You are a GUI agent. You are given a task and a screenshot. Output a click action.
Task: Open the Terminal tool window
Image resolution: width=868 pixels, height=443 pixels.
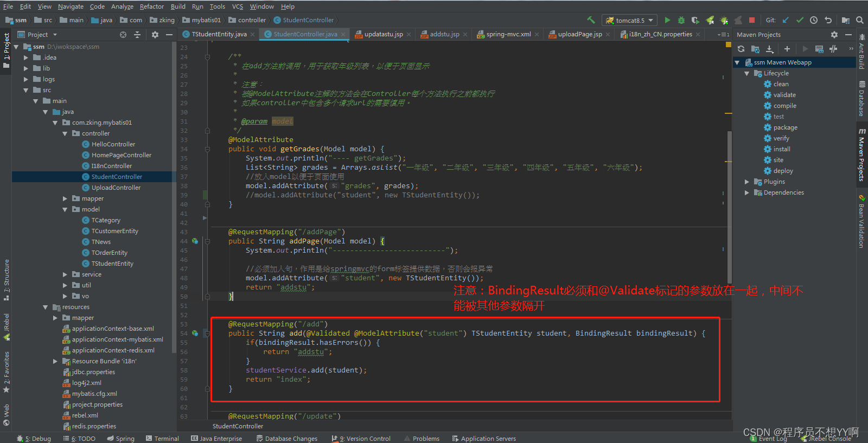pyautogui.click(x=162, y=438)
